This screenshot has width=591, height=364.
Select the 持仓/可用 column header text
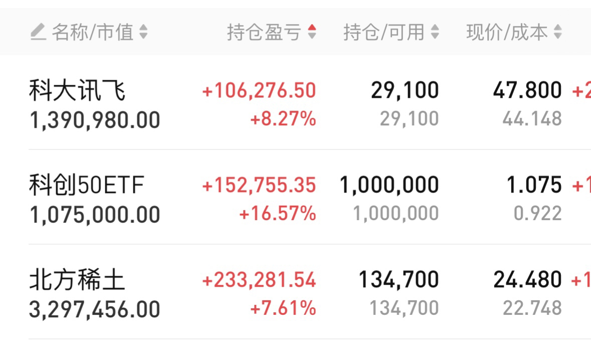click(x=383, y=32)
